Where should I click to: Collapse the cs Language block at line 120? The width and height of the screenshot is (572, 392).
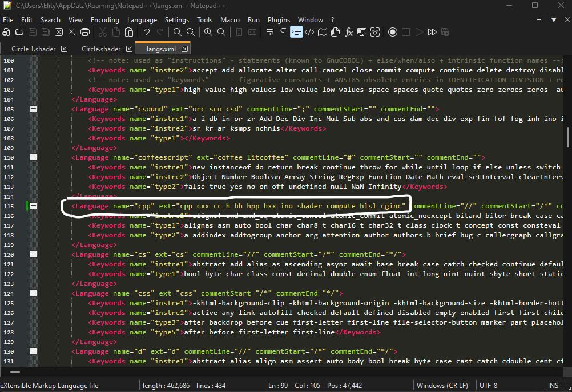tap(33, 254)
